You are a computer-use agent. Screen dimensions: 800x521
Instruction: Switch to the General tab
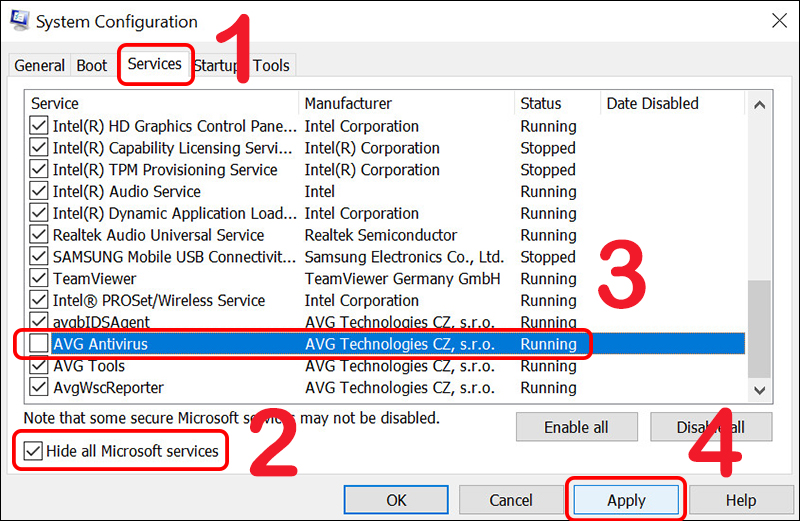pos(40,66)
